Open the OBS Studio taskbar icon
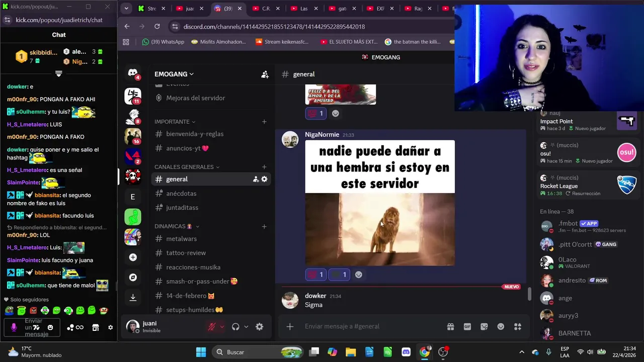 click(443, 352)
